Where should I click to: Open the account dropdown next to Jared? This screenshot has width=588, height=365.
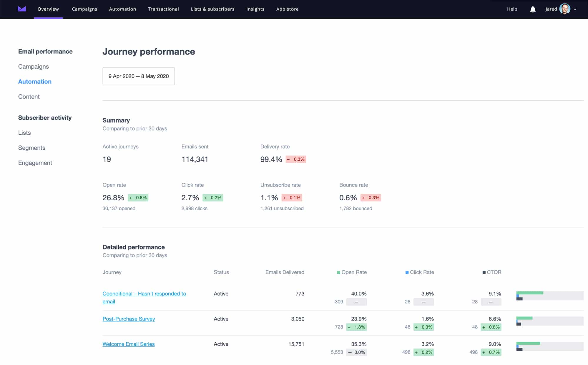tap(575, 9)
